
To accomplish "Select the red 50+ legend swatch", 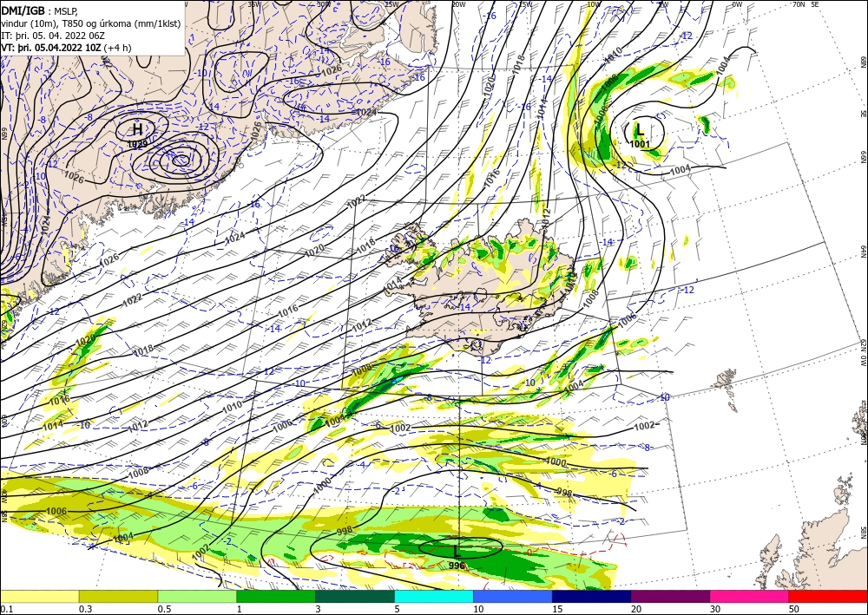I will [x=828, y=596].
